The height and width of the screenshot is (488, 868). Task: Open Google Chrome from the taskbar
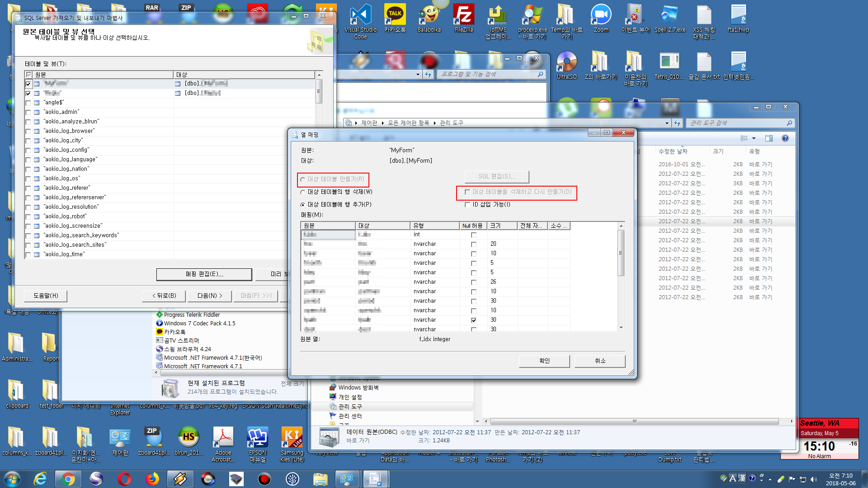68,479
